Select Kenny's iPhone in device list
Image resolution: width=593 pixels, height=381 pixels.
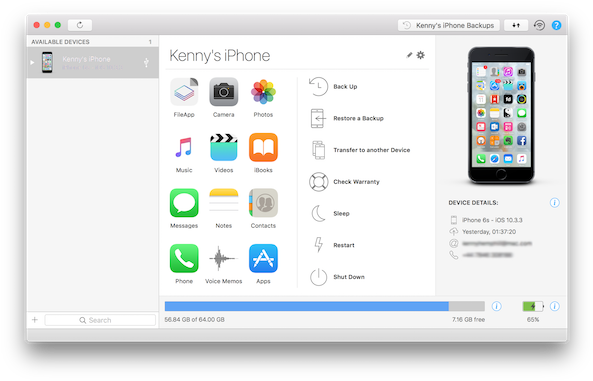pos(92,62)
